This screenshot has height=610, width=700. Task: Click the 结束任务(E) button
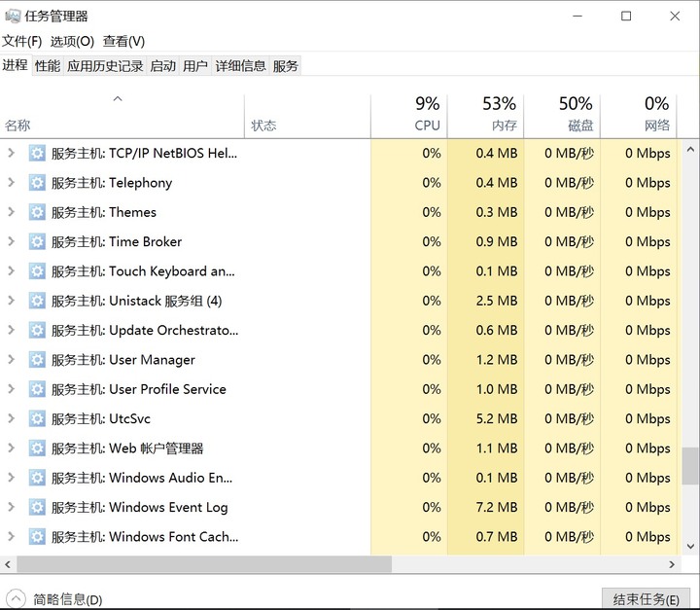(x=646, y=599)
